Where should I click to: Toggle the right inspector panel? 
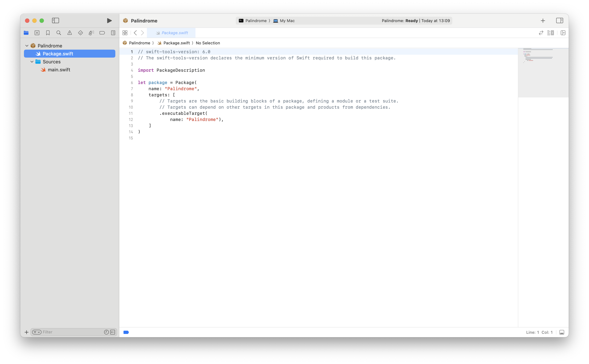559,21
